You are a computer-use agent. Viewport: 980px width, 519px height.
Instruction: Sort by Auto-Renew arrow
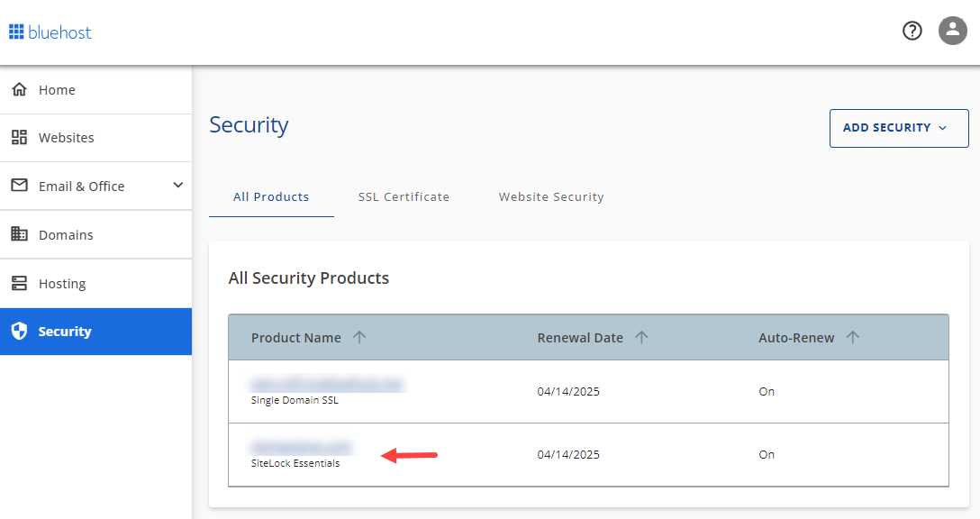click(852, 337)
